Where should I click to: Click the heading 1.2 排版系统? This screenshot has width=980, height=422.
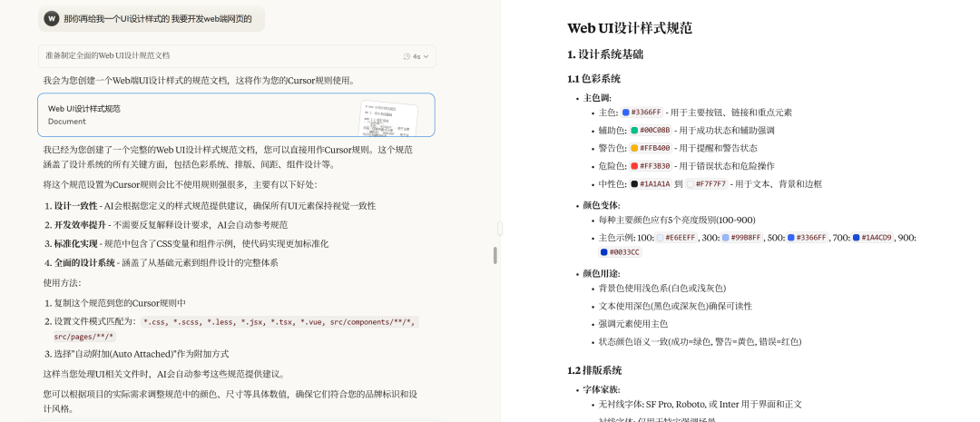point(594,370)
